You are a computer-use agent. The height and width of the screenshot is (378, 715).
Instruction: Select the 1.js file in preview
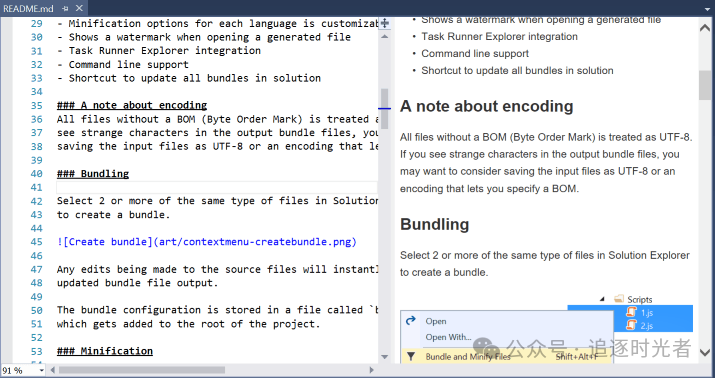[647, 313]
